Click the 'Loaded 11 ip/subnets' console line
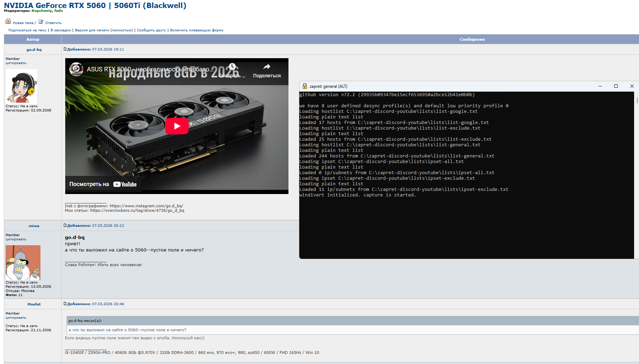This screenshot has height=364, width=639. point(404,189)
